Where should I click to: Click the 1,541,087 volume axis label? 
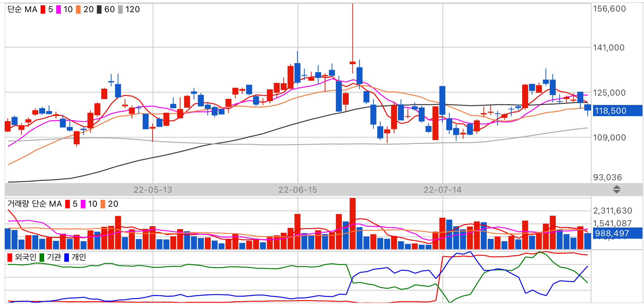613,223
